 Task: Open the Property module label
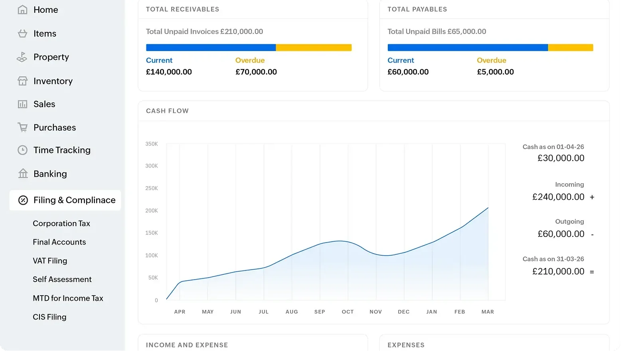point(51,57)
